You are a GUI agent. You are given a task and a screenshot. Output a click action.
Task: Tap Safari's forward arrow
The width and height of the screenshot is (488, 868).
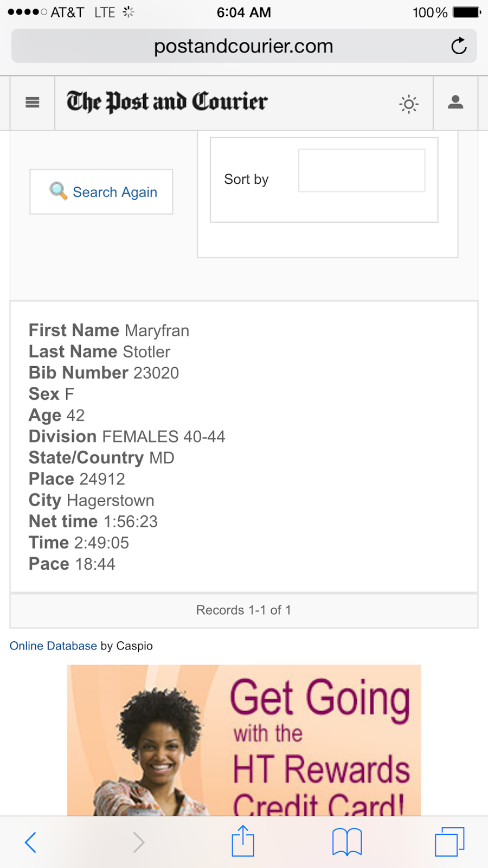point(139,842)
